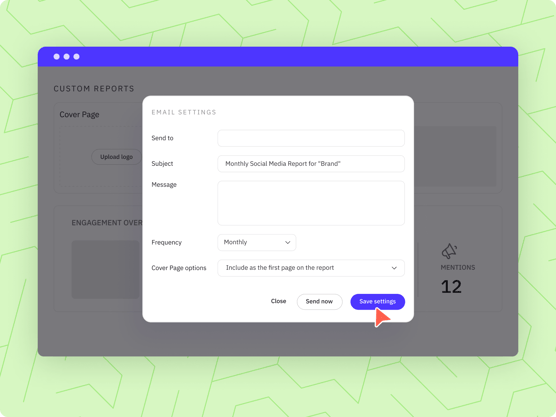Click the Send to email input field
Viewport: 556px width, 417px height.
click(x=311, y=138)
